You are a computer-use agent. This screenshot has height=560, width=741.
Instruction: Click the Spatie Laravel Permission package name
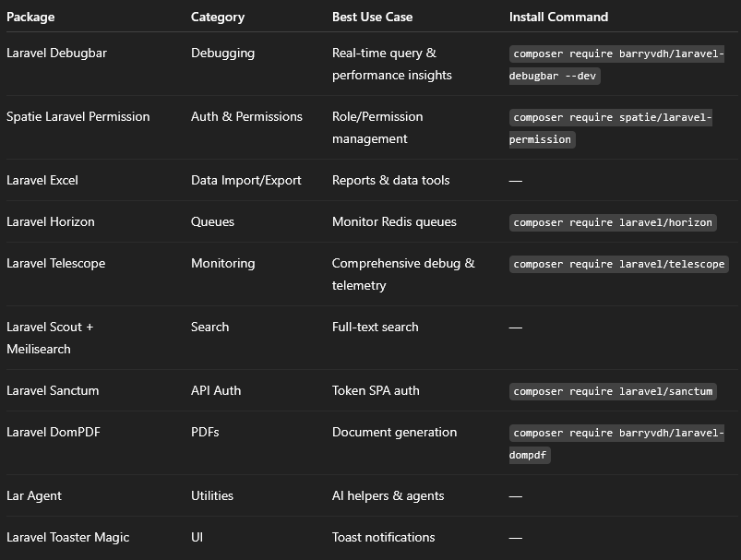[x=78, y=116]
